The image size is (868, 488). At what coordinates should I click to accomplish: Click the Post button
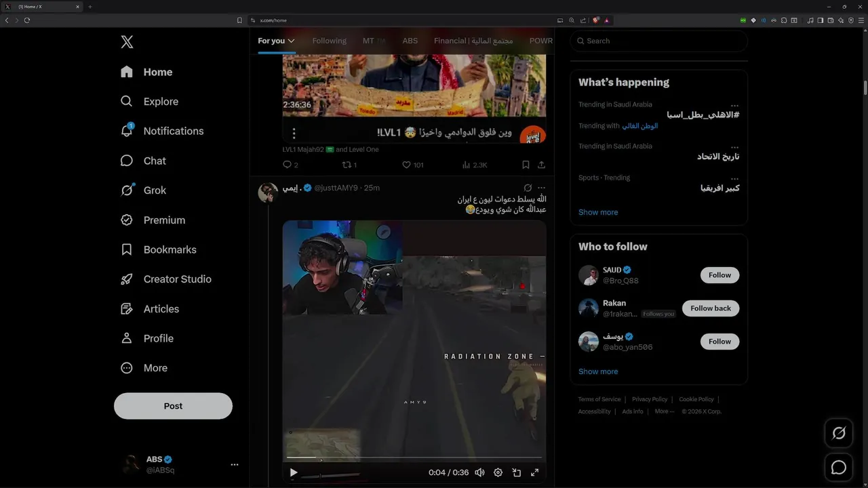[173, 406]
